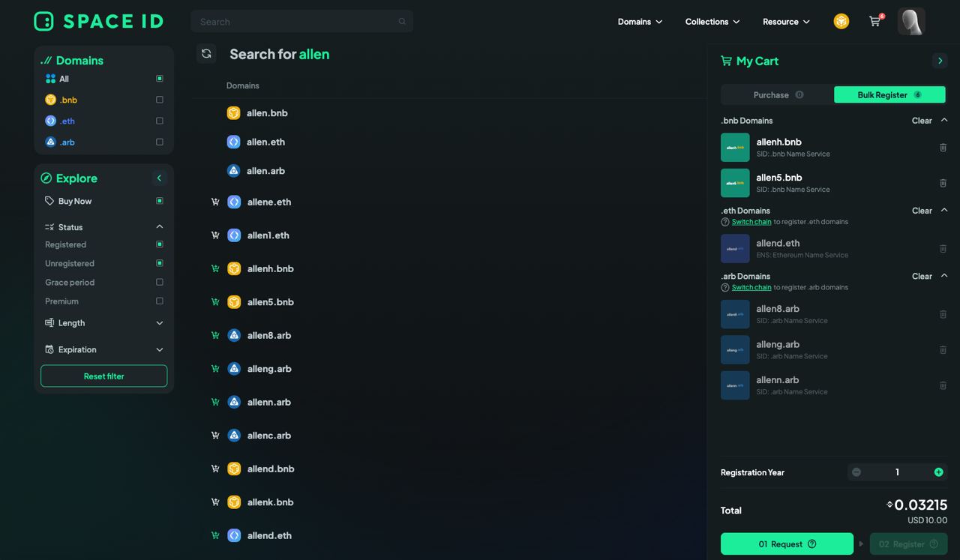The image size is (960, 560).
Task: Click the cart icon beside allenc.arb
Action: point(215,436)
